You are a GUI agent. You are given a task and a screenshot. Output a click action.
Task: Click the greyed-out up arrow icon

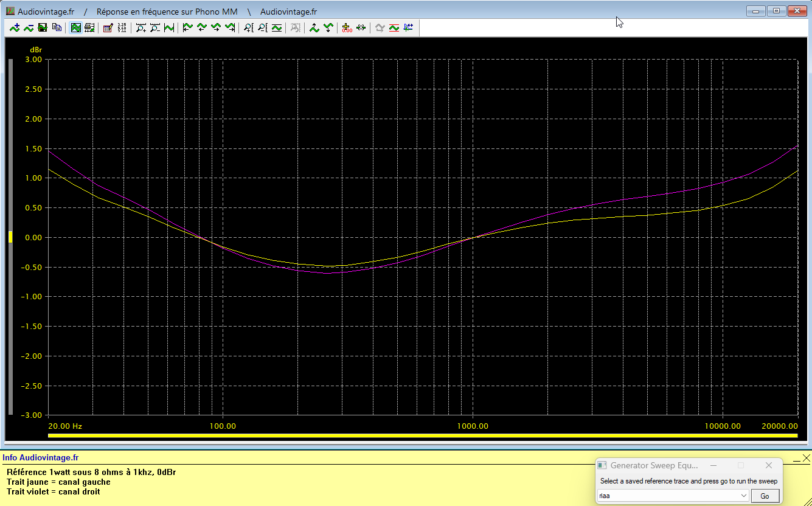[380, 27]
